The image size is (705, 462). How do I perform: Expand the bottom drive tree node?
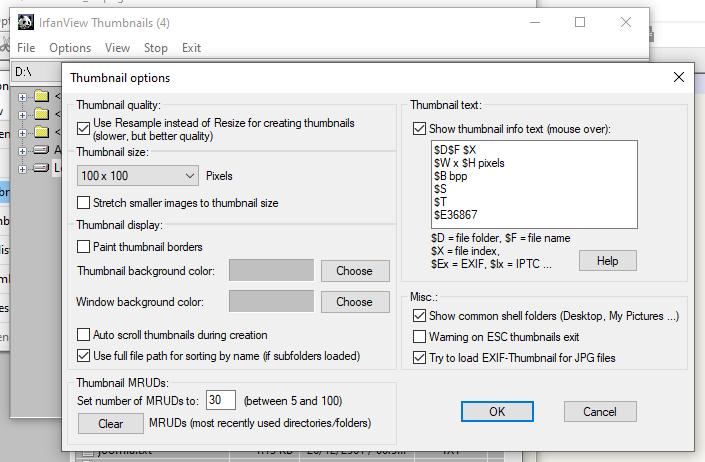tap(23, 167)
